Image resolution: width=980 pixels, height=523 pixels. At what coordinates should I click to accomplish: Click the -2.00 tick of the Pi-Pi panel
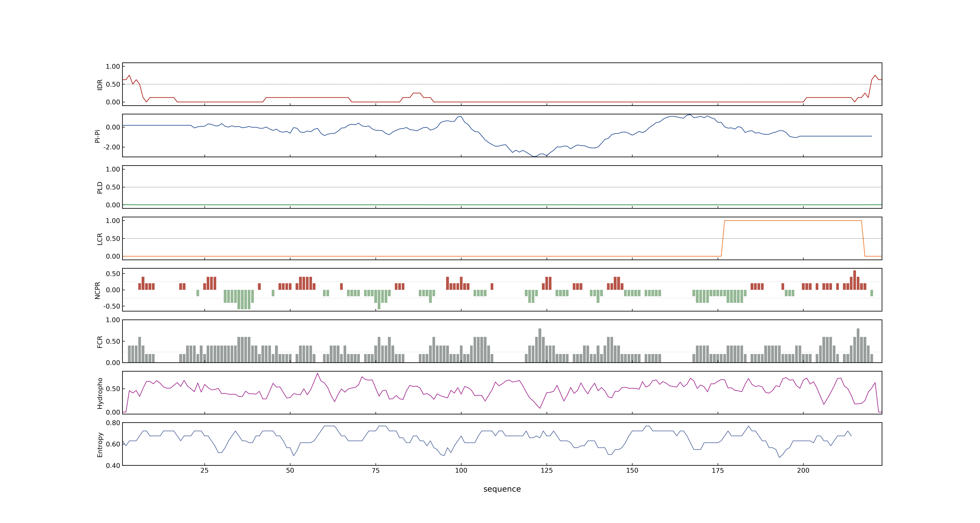(x=111, y=147)
